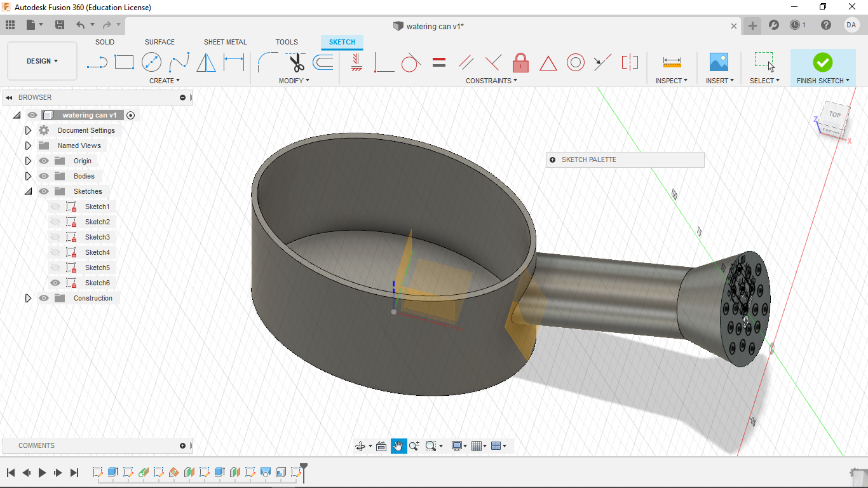This screenshot has width=868, height=488.
Task: Apply the Fix/Unfix lock constraint
Action: [x=520, y=62]
